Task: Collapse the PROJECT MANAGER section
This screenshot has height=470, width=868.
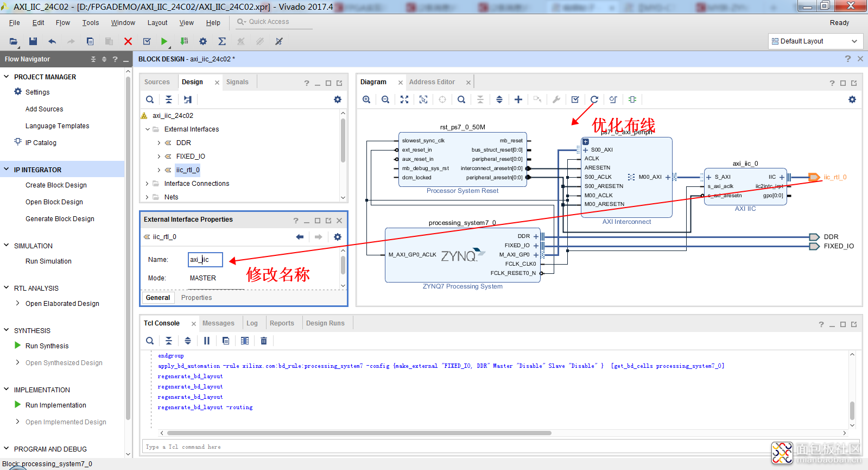Action: (7, 77)
